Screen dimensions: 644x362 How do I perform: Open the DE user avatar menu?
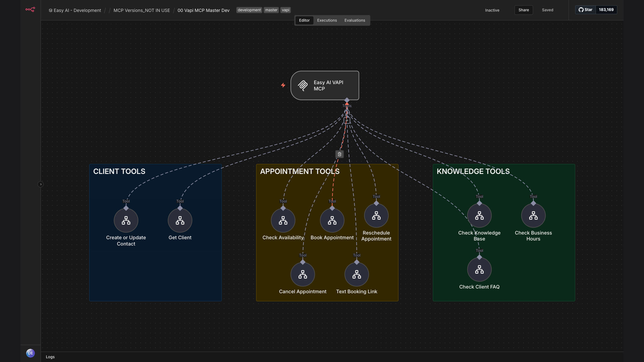point(31,353)
